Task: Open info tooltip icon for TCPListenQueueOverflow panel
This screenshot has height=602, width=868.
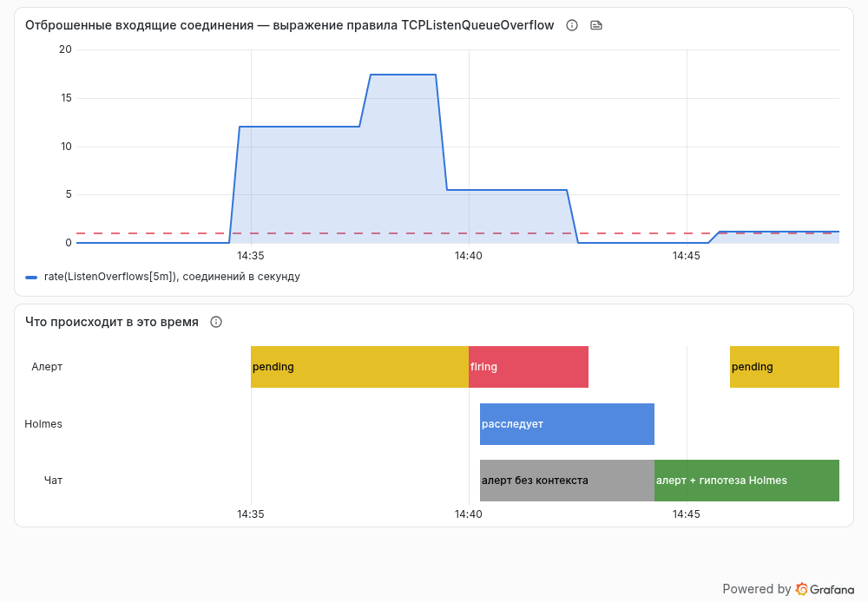Action: (x=572, y=25)
